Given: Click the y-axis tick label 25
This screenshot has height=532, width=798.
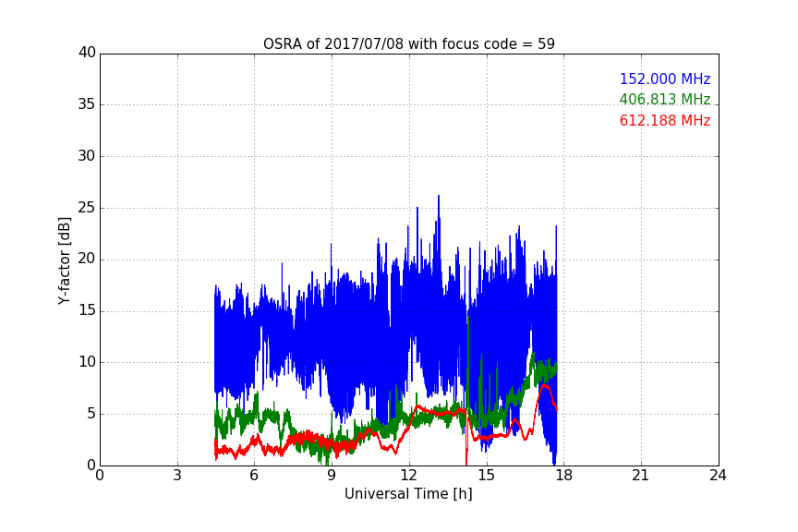Looking at the screenshot, I should (87, 208).
